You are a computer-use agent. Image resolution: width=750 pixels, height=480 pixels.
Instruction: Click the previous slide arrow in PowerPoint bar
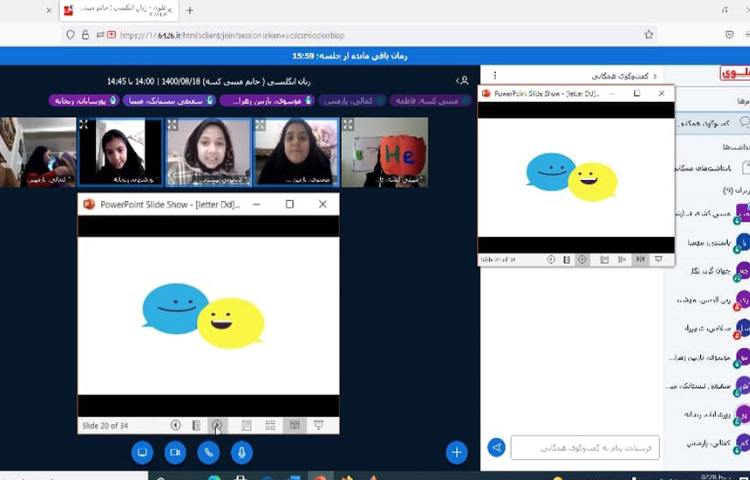[176, 425]
